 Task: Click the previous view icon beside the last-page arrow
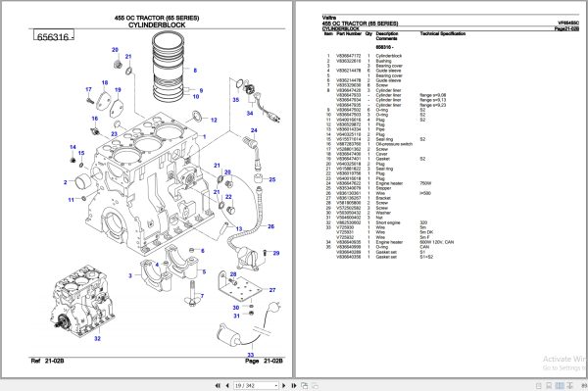(305, 385)
